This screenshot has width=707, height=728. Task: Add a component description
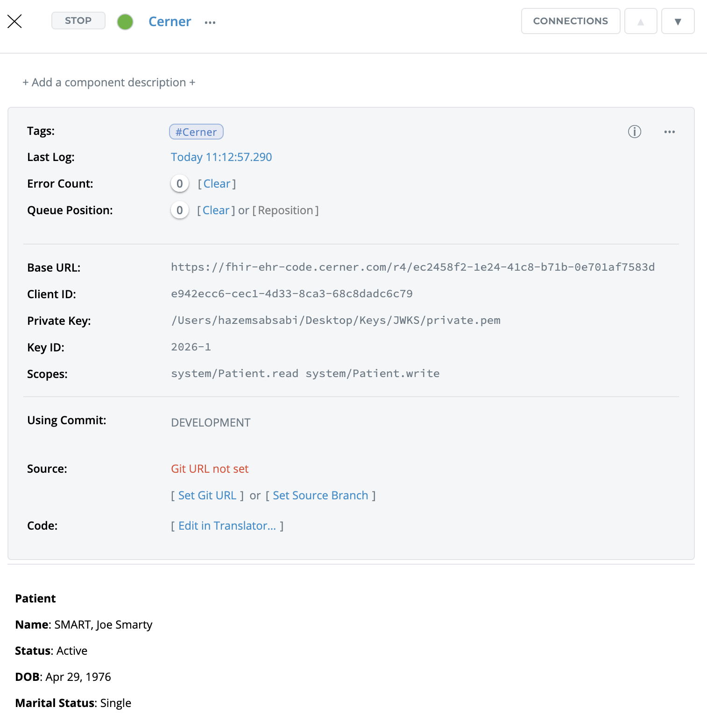109,83
